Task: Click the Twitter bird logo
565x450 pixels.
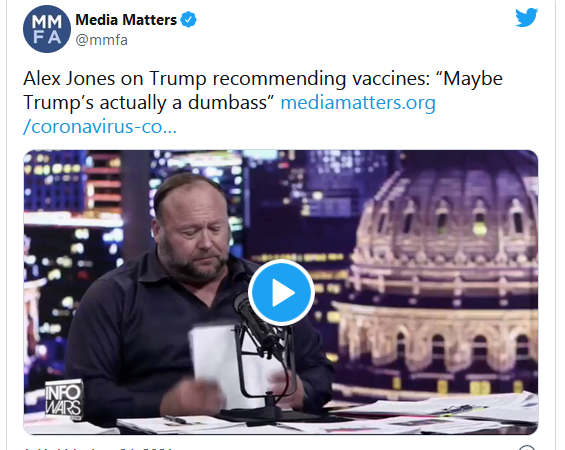Action: click(526, 17)
